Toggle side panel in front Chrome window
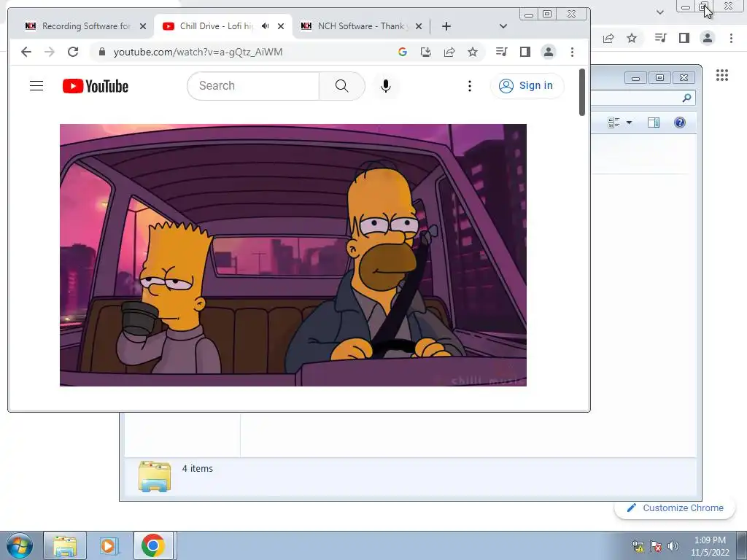This screenshot has width=747, height=560. click(x=525, y=52)
